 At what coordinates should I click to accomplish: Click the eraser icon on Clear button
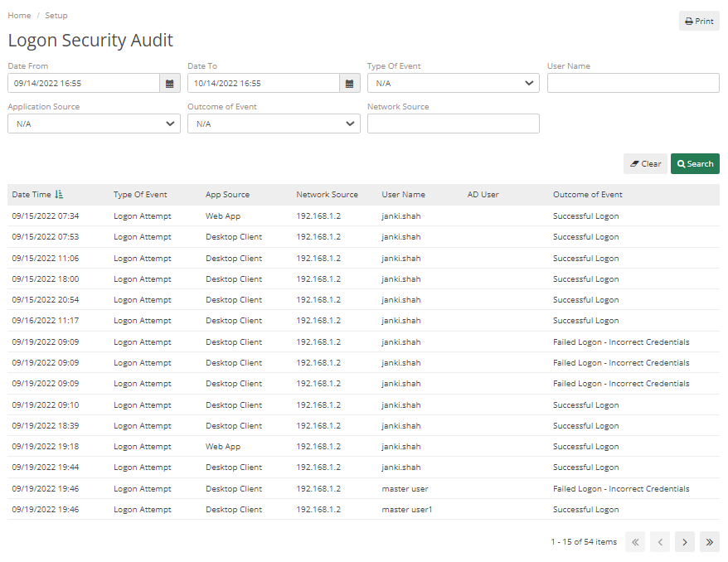tap(634, 163)
